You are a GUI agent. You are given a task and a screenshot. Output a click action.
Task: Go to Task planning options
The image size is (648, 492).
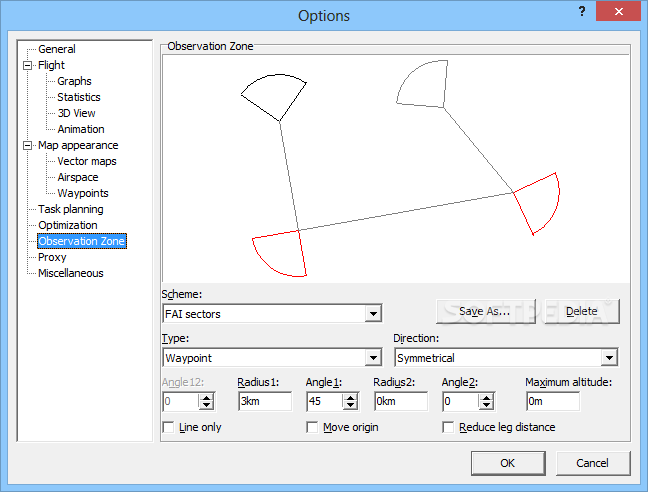(71, 209)
